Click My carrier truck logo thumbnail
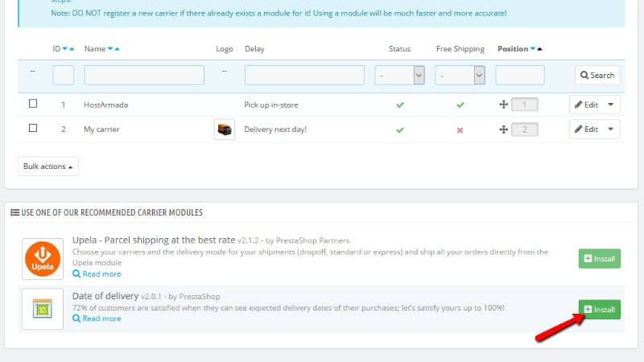Viewport: 644px width, 362px height. tap(224, 130)
